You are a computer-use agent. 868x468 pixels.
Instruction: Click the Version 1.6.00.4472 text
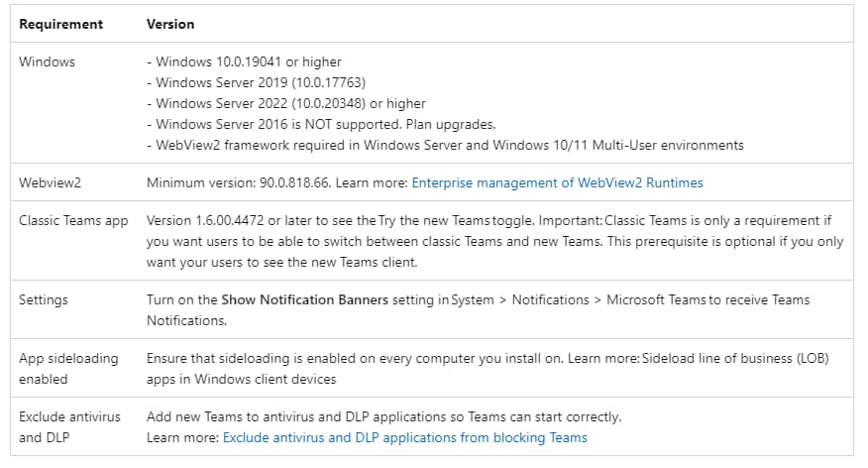218,220
